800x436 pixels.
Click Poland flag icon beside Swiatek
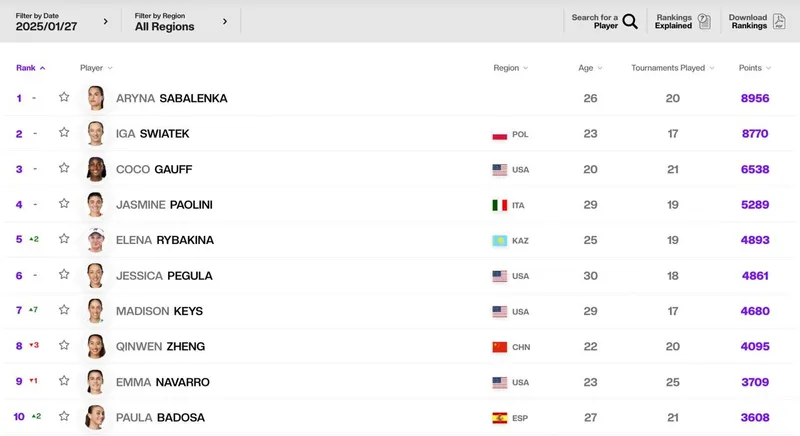[500, 134]
